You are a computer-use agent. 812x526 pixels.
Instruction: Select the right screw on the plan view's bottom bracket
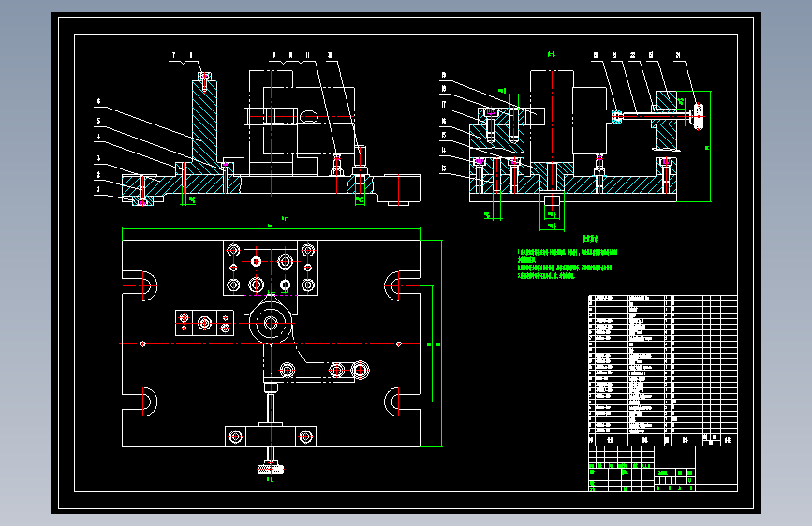305,436
